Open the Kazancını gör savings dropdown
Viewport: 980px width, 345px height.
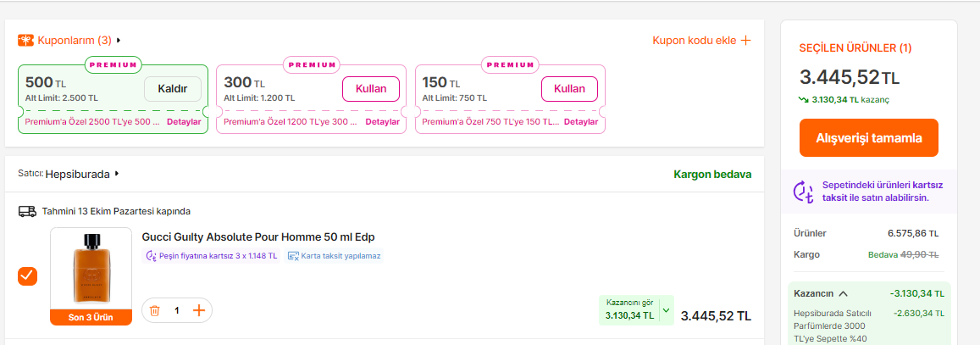[665, 310]
